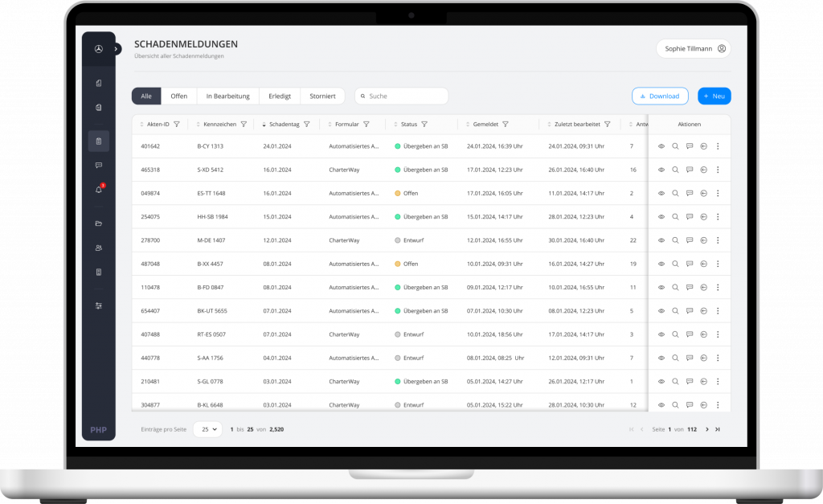Expand the sidebar with the chevron arrow
Screen dimensions: 823x504
click(116, 49)
